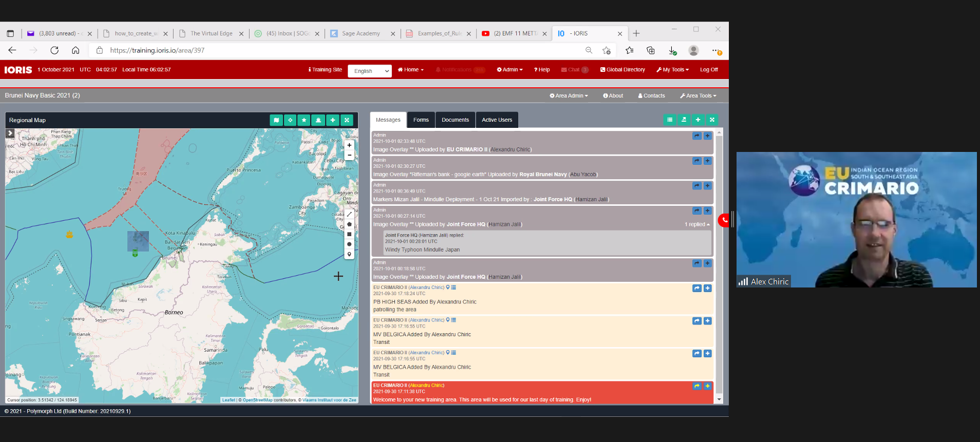Open the Admin dropdown menu
The width and height of the screenshot is (980, 442).
pos(510,70)
